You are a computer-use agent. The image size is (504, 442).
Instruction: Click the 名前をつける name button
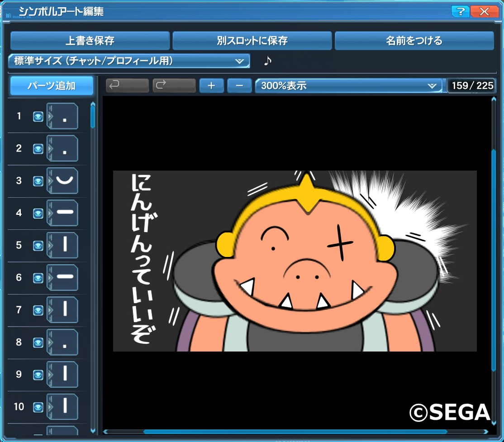tap(414, 41)
